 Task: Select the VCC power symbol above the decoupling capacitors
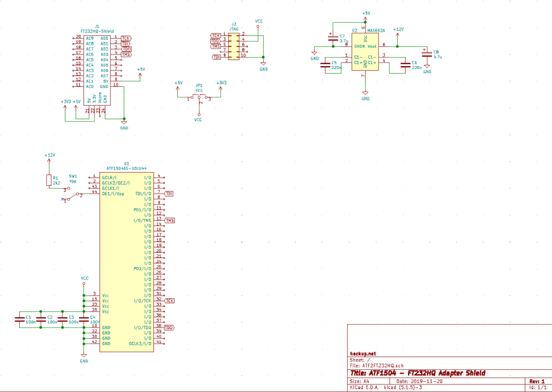coord(84,281)
